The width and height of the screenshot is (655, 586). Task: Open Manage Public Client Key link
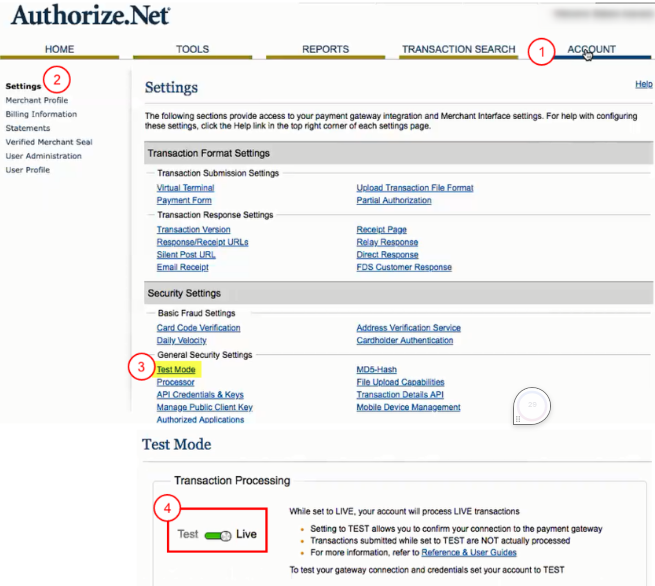click(205, 407)
